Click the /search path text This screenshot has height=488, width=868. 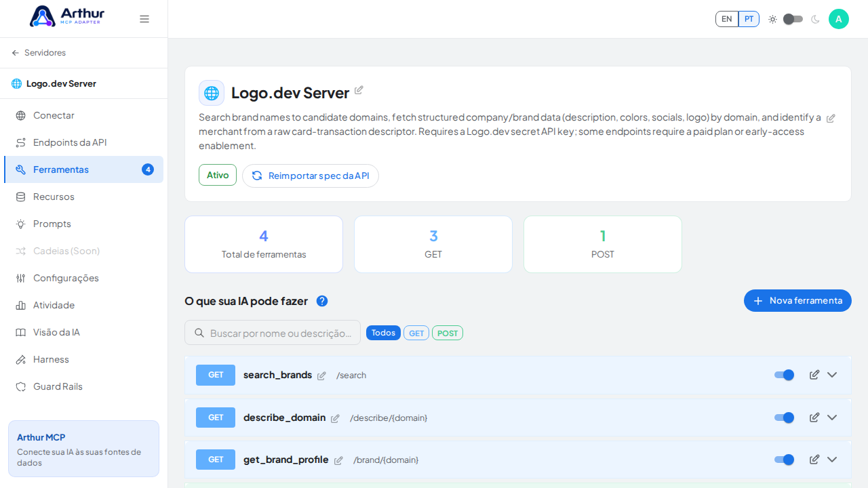point(351,375)
